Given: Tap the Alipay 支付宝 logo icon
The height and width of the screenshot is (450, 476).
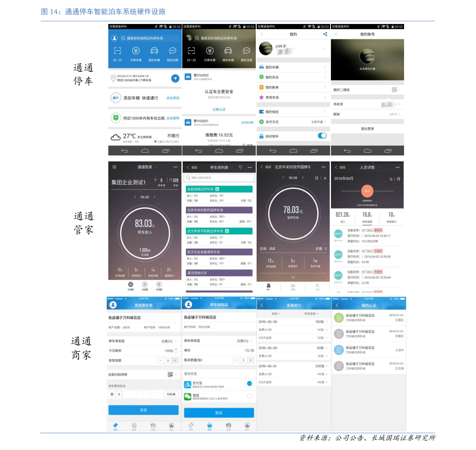Looking at the screenshot, I should [x=187, y=384].
